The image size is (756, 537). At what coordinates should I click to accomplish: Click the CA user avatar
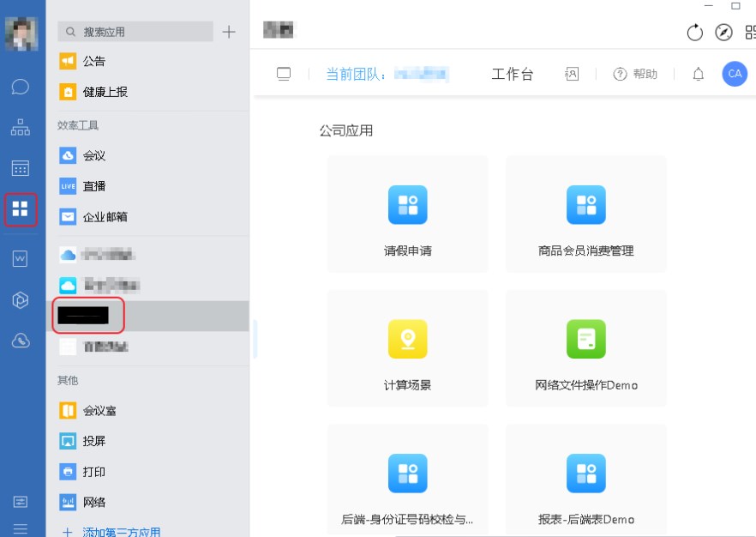[x=734, y=74]
